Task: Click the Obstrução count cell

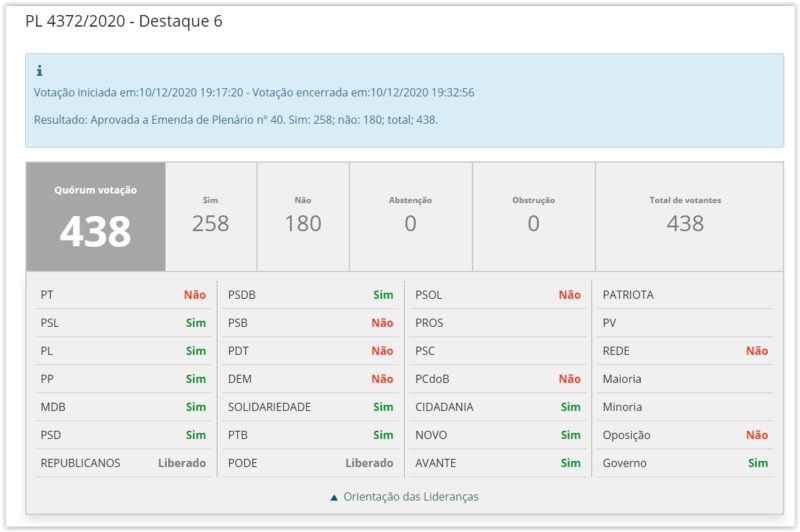Action: [533, 217]
